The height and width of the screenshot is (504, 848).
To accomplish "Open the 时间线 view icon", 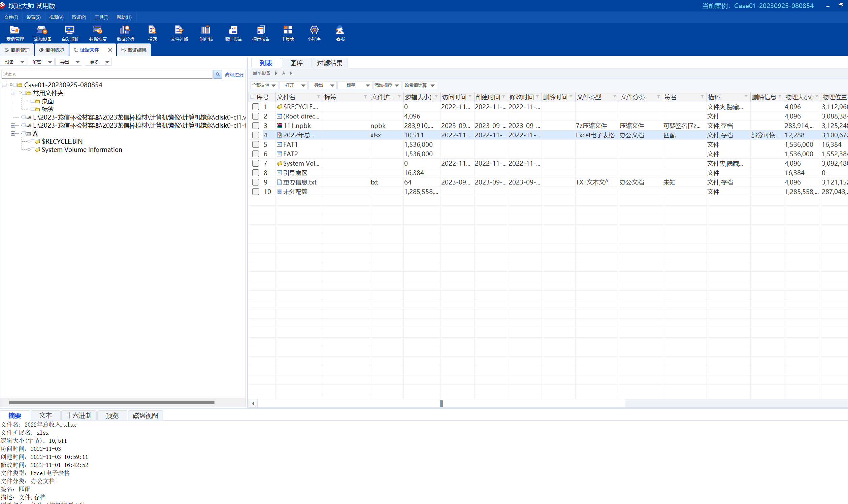I will [x=206, y=33].
